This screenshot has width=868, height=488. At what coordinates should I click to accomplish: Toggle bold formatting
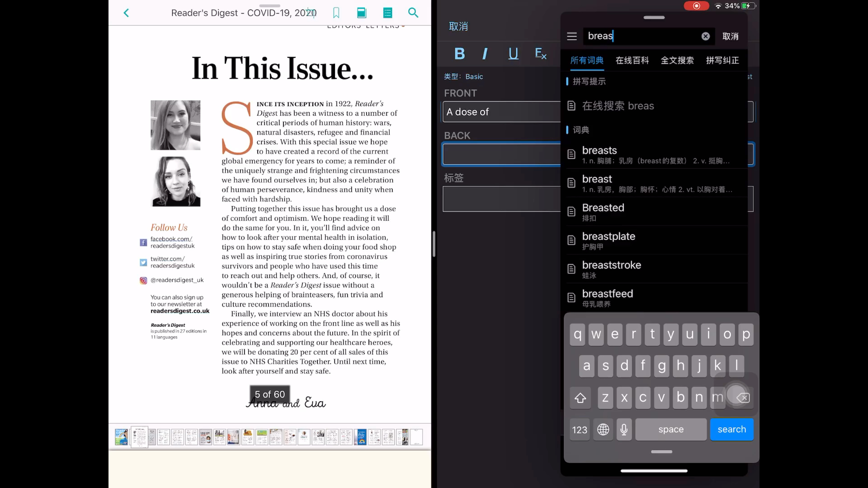[459, 54]
